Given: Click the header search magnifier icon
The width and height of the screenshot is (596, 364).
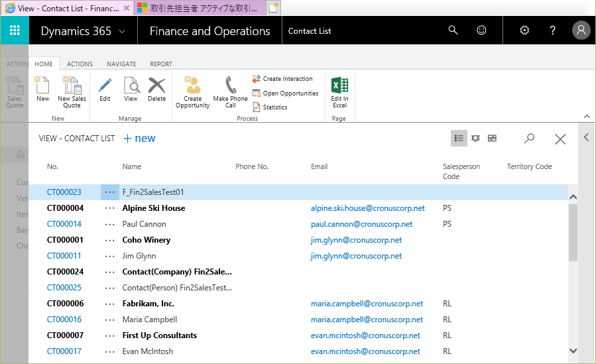Looking at the screenshot, I should coord(453,30).
